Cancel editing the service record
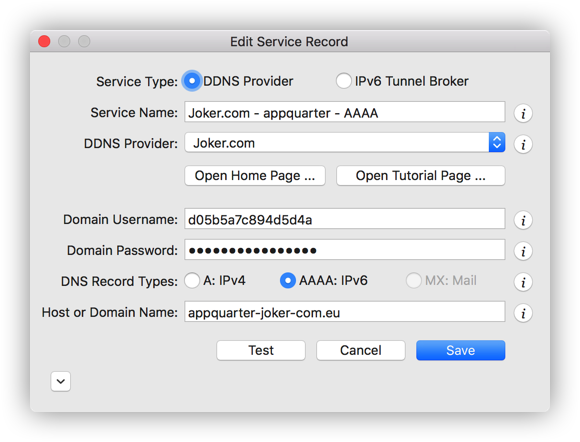The height and width of the screenshot is (442, 580). tap(361, 350)
